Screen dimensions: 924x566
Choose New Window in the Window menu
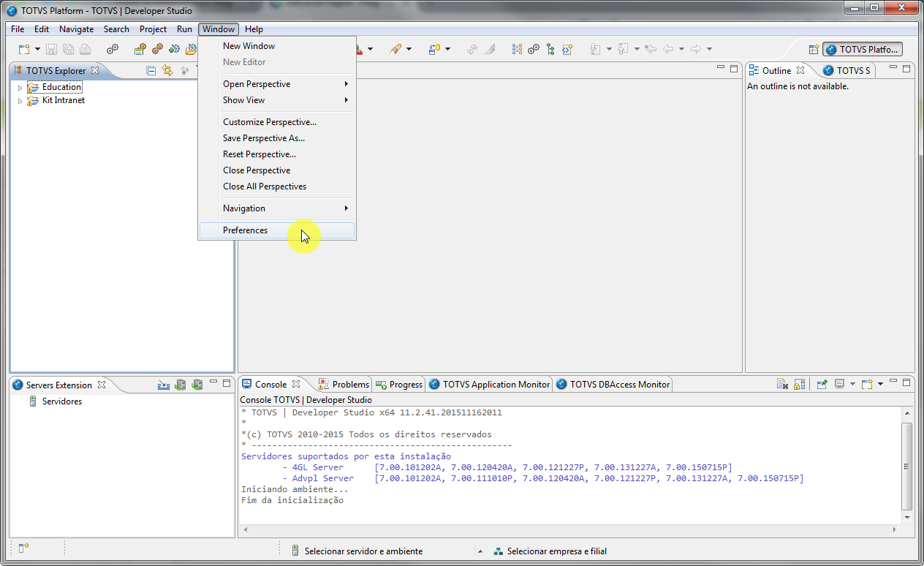(x=277, y=46)
